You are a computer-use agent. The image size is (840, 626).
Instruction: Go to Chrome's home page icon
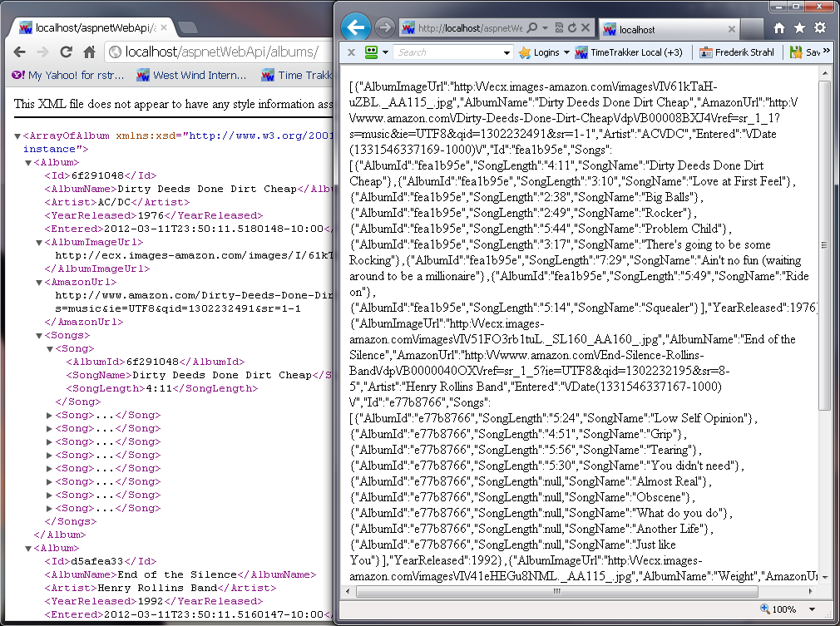point(89,52)
